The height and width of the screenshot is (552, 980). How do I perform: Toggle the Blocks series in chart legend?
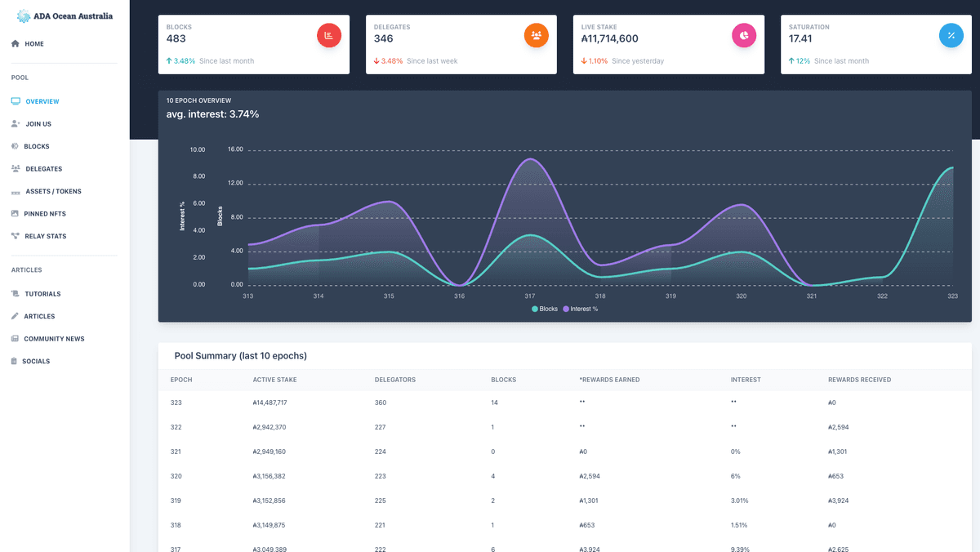[545, 309]
